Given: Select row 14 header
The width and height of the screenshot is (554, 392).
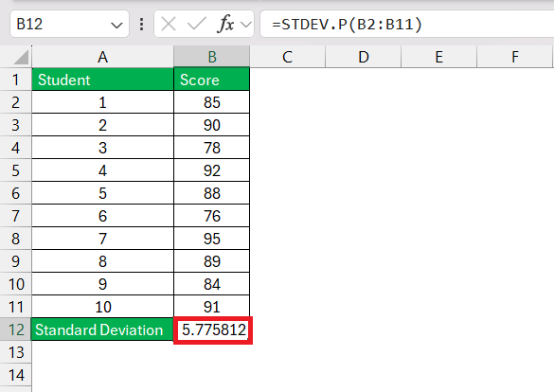Looking at the screenshot, I should pyautogui.click(x=15, y=375).
